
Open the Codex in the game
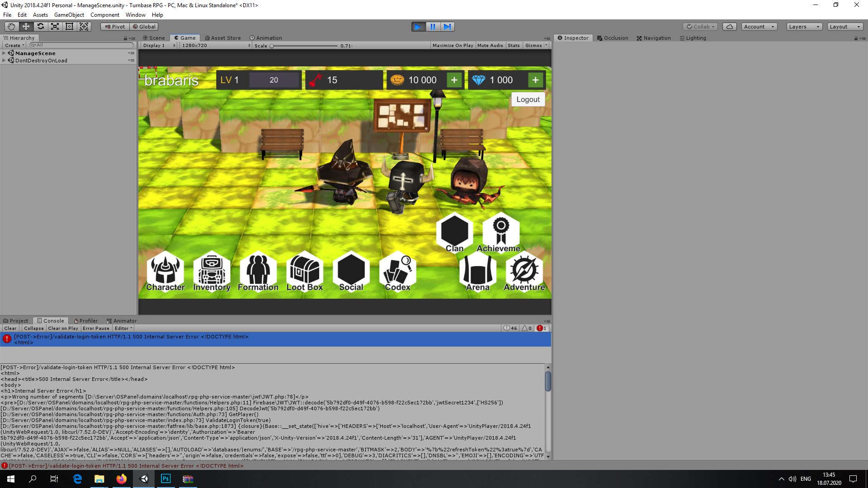(397, 271)
